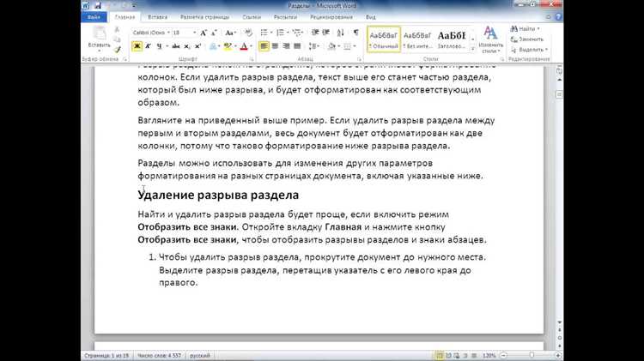This screenshot has height=361, width=644.
Task: Select the Format Painter brush icon
Action: click(118, 50)
